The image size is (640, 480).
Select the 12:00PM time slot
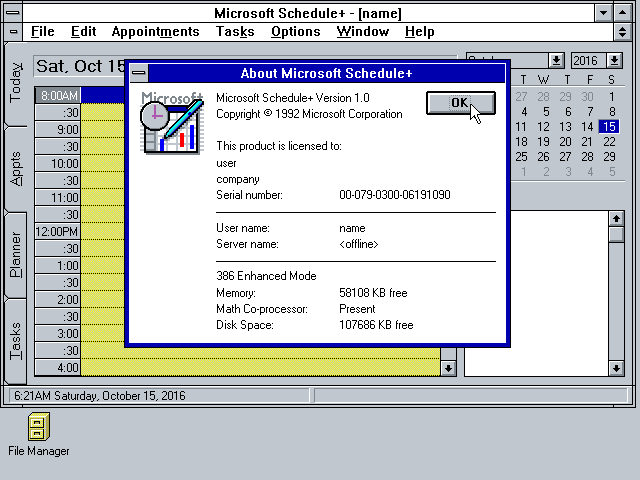click(58, 231)
